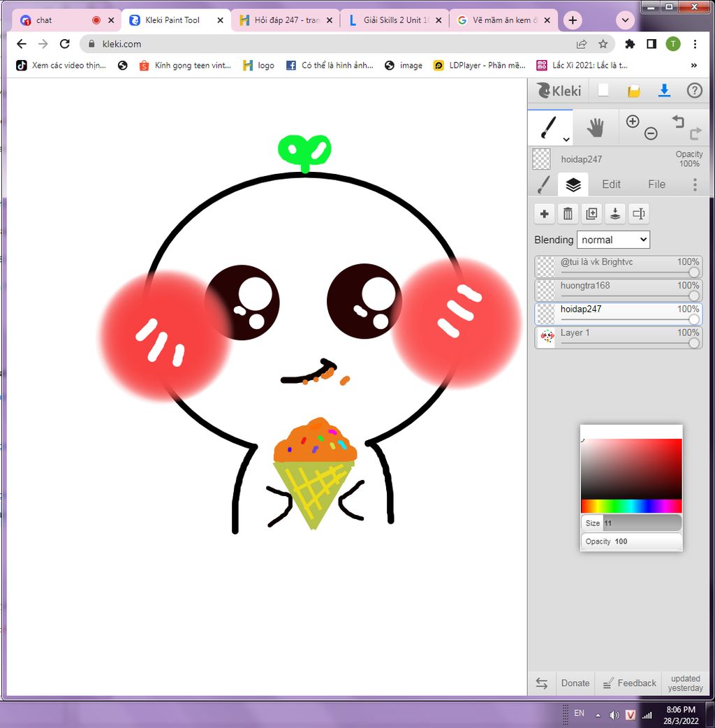Click the zoom out minus icon
715x728 pixels.
pos(651,133)
